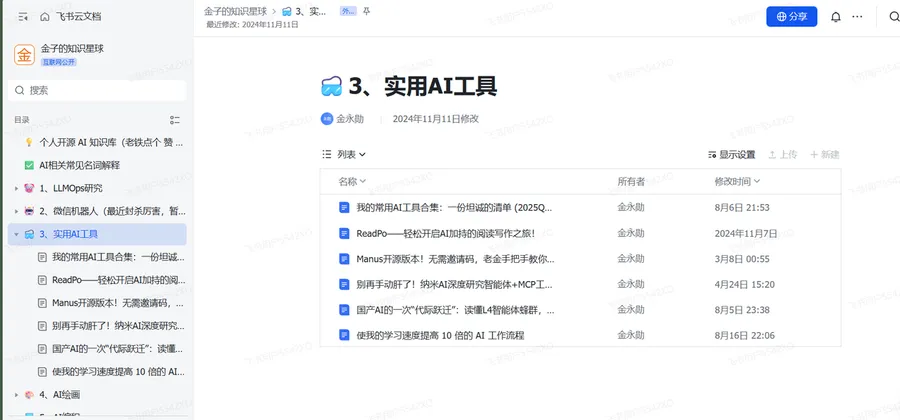
Task: Click the doc icon of 使我的学习速度提高 table row
Action: [x=344, y=335]
